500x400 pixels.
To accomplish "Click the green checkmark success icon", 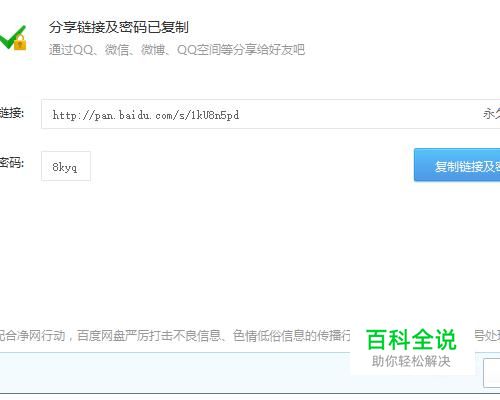I will 11,37.
